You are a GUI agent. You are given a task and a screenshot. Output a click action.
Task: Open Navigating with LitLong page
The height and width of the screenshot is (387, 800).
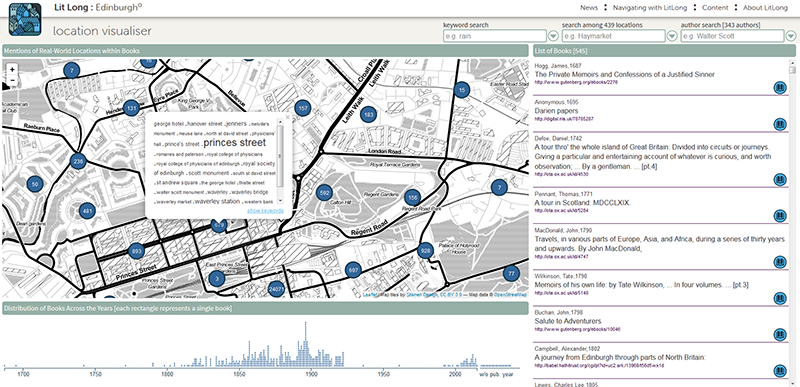[650, 8]
